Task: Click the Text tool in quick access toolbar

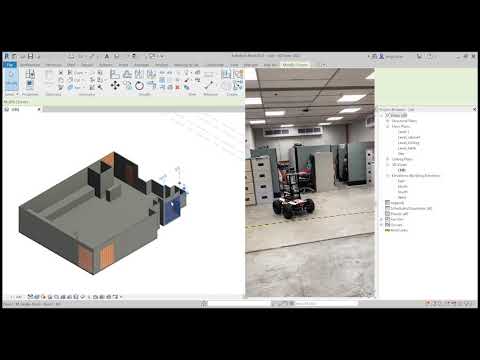Action: pos(107,56)
